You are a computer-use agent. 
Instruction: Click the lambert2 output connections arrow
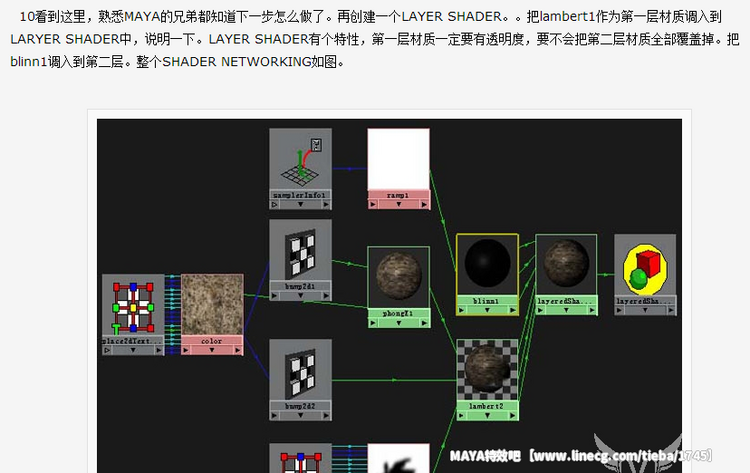[513, 416]
